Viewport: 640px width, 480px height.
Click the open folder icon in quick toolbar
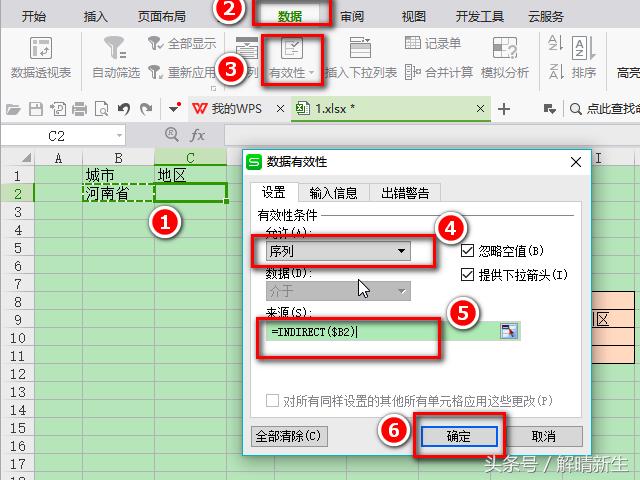click(13, 109)
